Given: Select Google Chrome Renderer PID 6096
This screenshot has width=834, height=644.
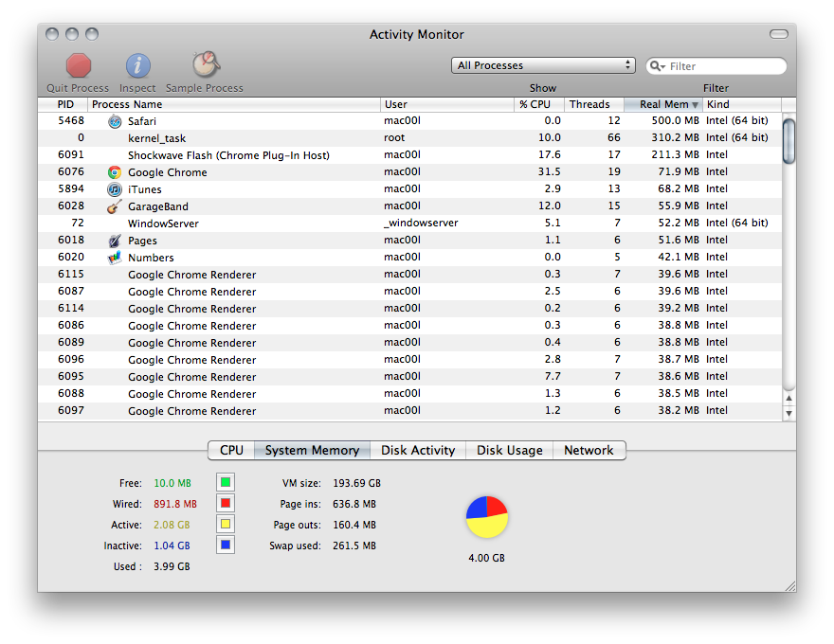Looking at the screenshot, I should pos(410,359).
